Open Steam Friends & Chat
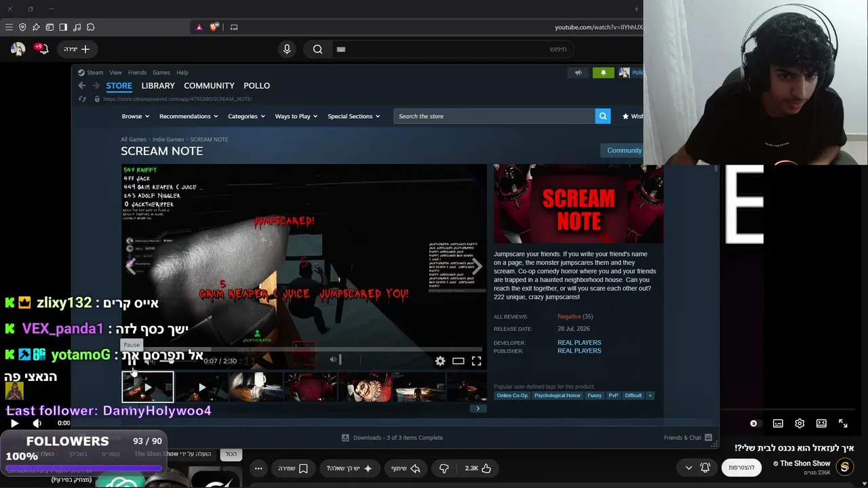Image resolution: width=868 pixels, height=488 pixels. [x=688, y=438]
